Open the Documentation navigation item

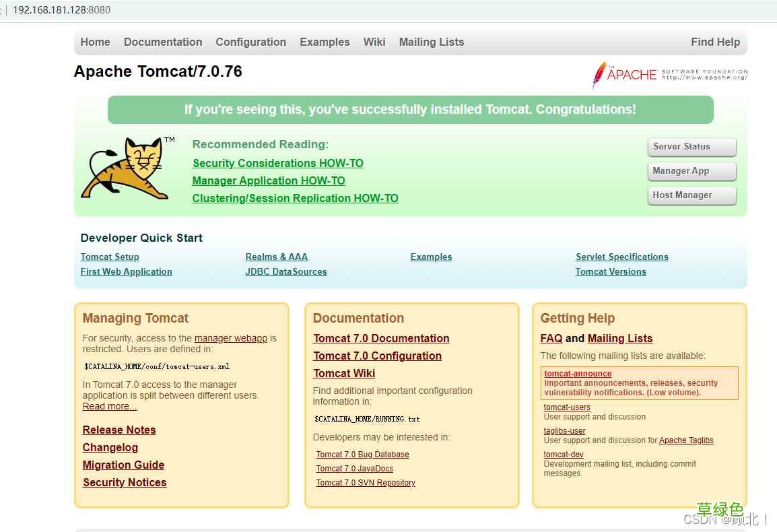pos(163,42)
